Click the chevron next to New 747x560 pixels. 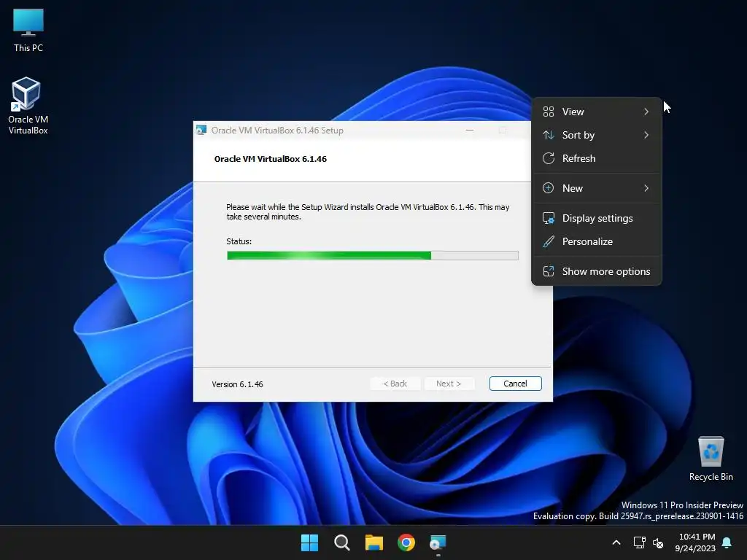pyautogui.click(x=646, y=188)
